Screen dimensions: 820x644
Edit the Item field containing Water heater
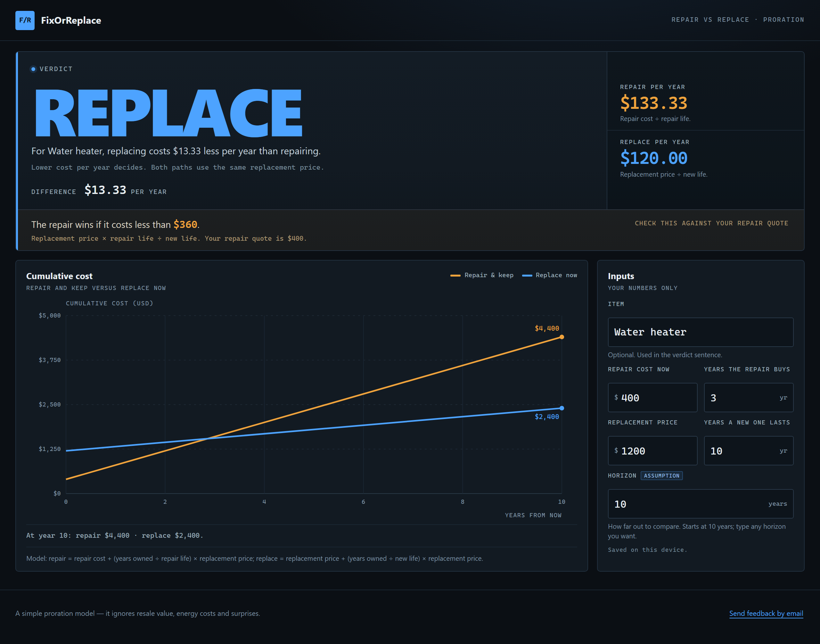(701, 332)
